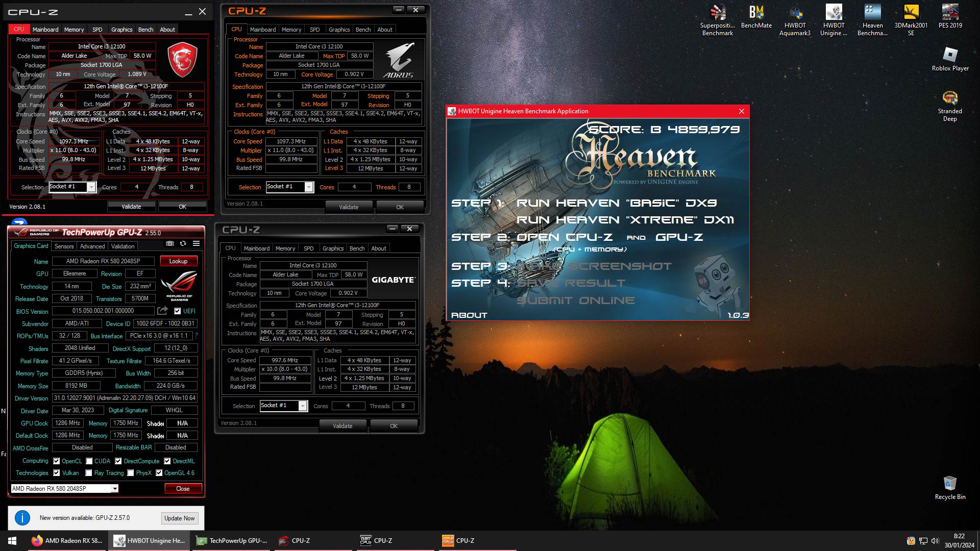Expand Socket #1 dropdown in Aorus CPU-Z
Image resolution: width=980 pixels, height=551 pixels.
click(x=309, y=187)
